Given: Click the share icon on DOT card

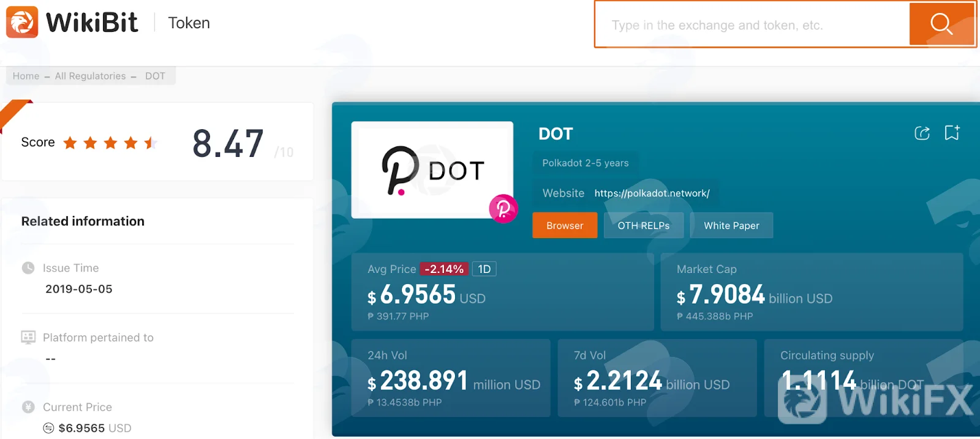Looking at the screenshot, I should coord(922,133).
